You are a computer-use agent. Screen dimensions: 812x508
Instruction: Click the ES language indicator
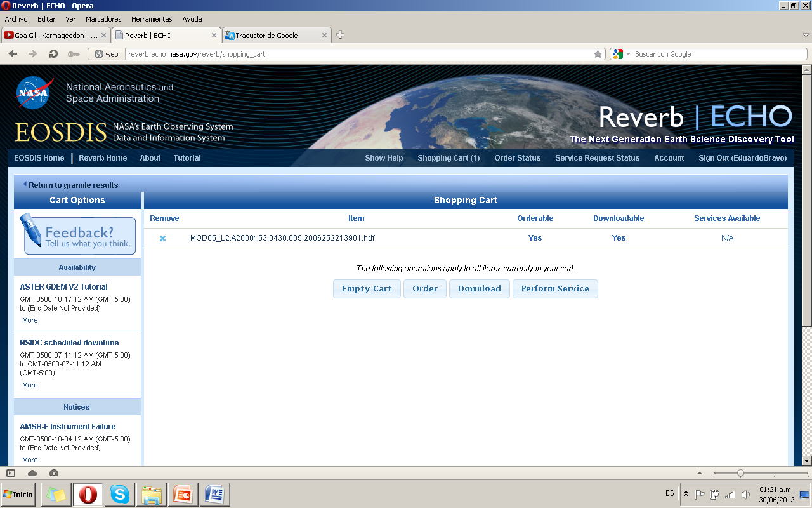tap(670, 493)
